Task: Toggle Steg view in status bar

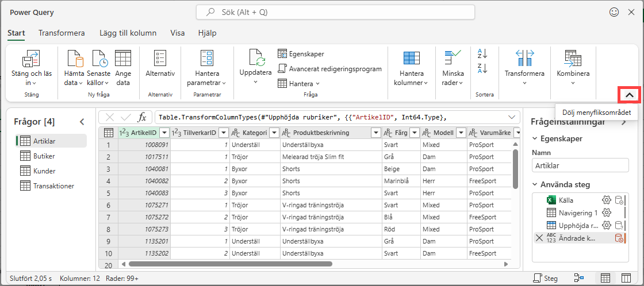Action: coord(546,278)
